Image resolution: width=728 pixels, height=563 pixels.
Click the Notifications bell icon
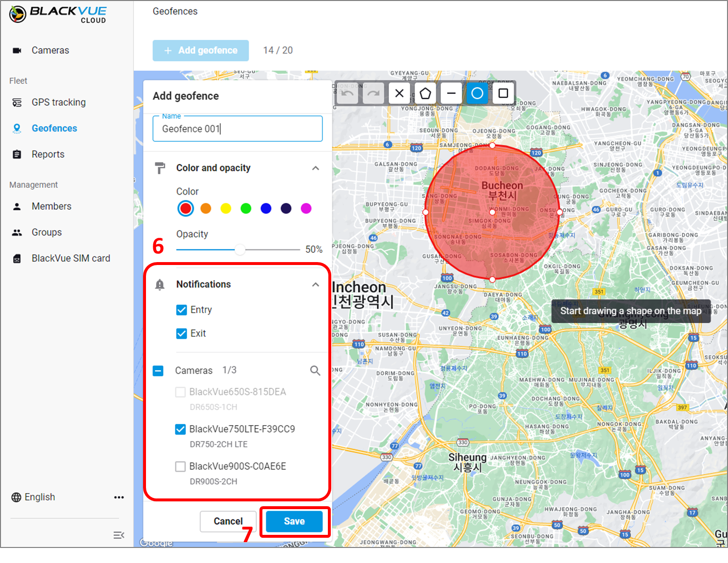pos(160,284)
